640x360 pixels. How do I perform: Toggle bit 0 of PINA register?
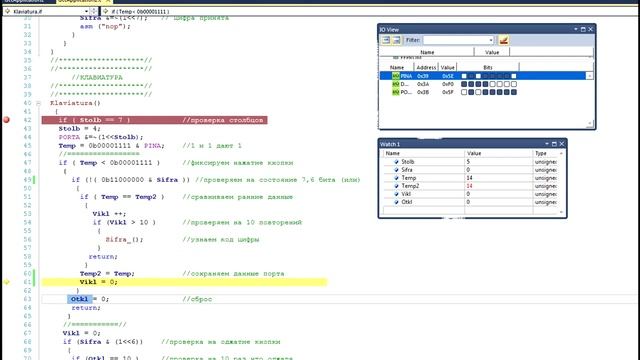514,76
